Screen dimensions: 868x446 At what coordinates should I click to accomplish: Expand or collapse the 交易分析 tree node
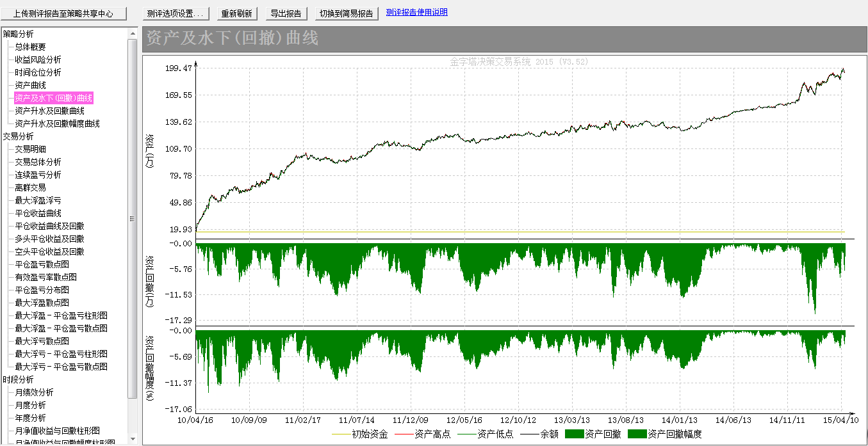click(19, 136)
